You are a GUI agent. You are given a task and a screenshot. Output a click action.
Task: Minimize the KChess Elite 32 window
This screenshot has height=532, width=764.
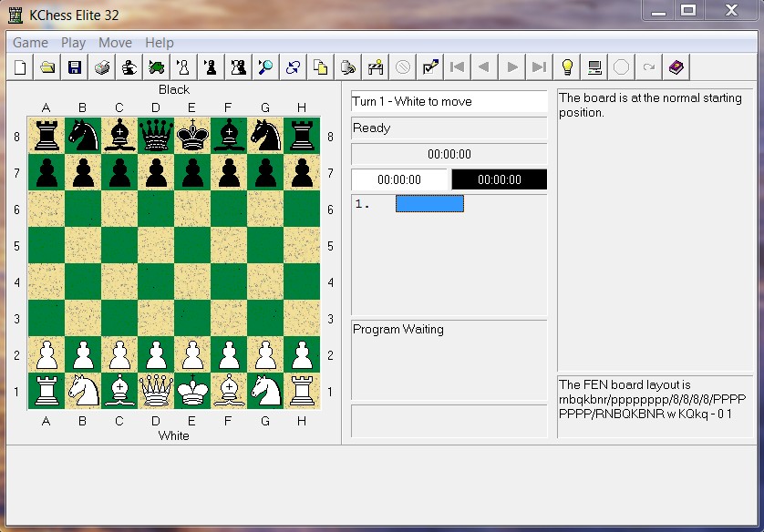click(659, 10)
